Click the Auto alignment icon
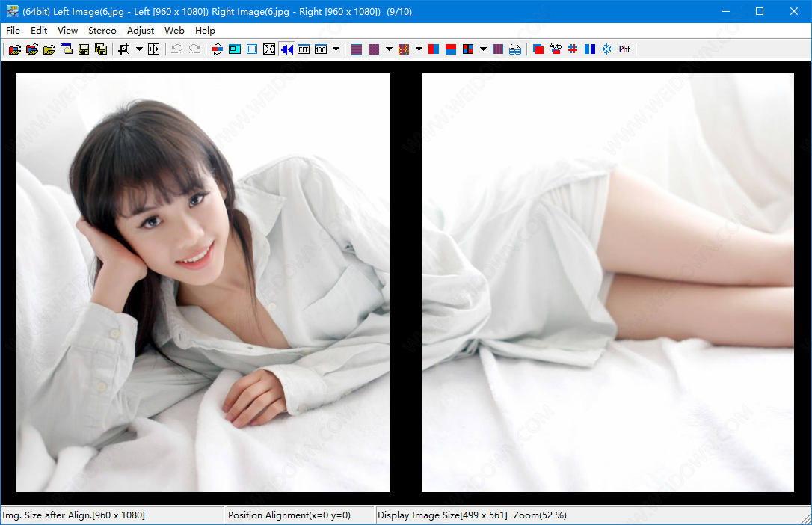Image resolution: width=812 pixels, height=525 pixels. 555,49
